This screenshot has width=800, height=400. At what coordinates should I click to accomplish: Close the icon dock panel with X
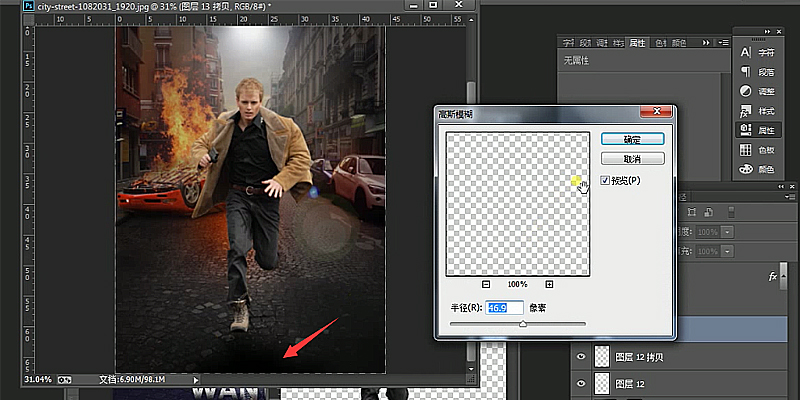point(779,31)
